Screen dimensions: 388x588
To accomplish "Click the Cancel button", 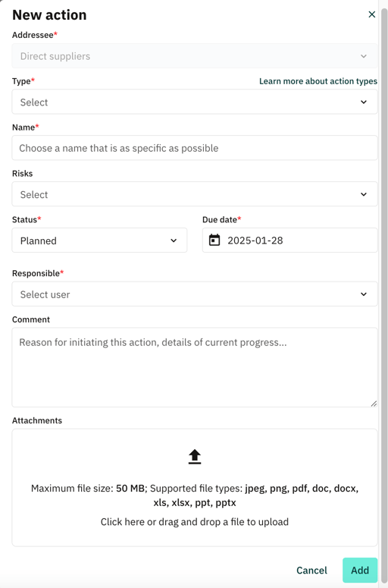I will (311, 571).
